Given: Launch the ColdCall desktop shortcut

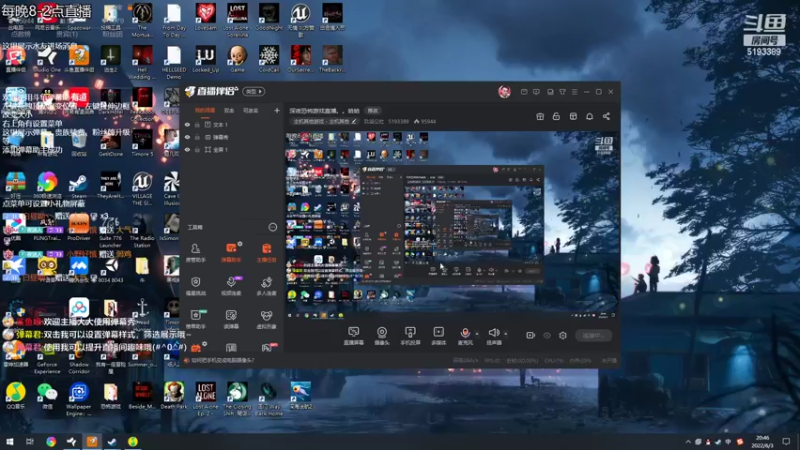Looking at the screenshot, I should click(x=269, y=59).
